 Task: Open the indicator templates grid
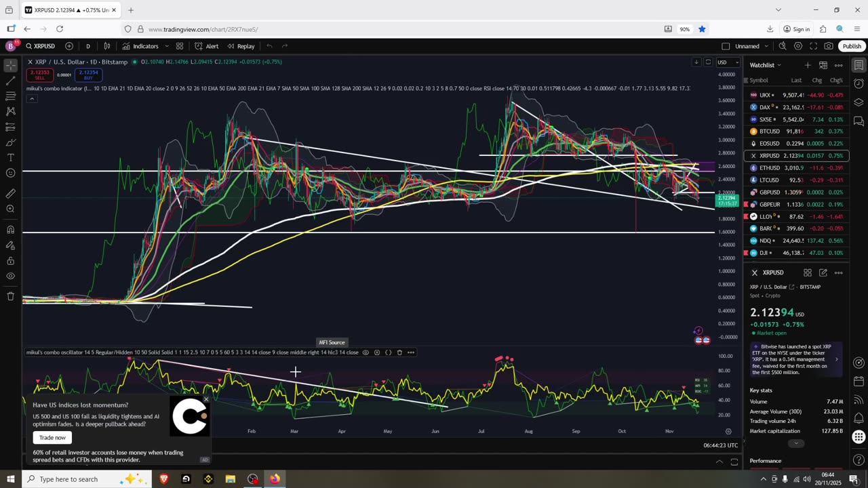[180, 46]
